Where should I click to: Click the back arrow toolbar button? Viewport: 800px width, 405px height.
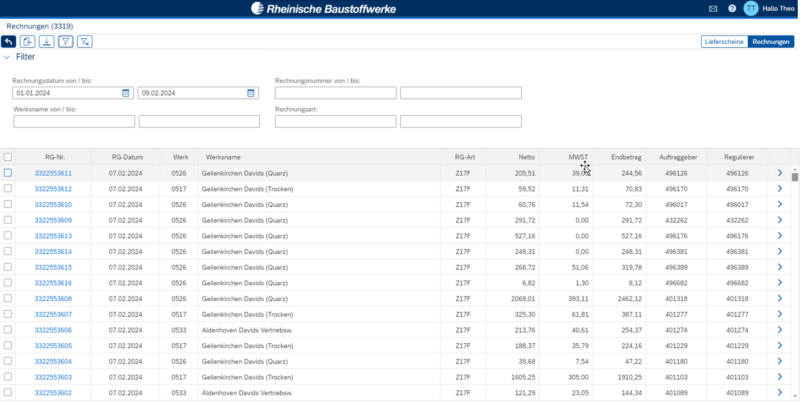[x=9, y=41]
